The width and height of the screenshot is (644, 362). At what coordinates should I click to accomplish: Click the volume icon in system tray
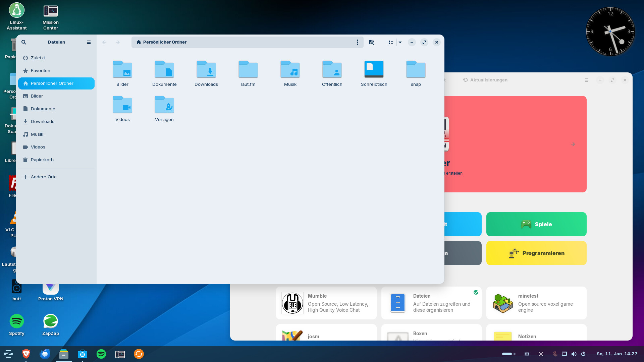tap(574, 354)
